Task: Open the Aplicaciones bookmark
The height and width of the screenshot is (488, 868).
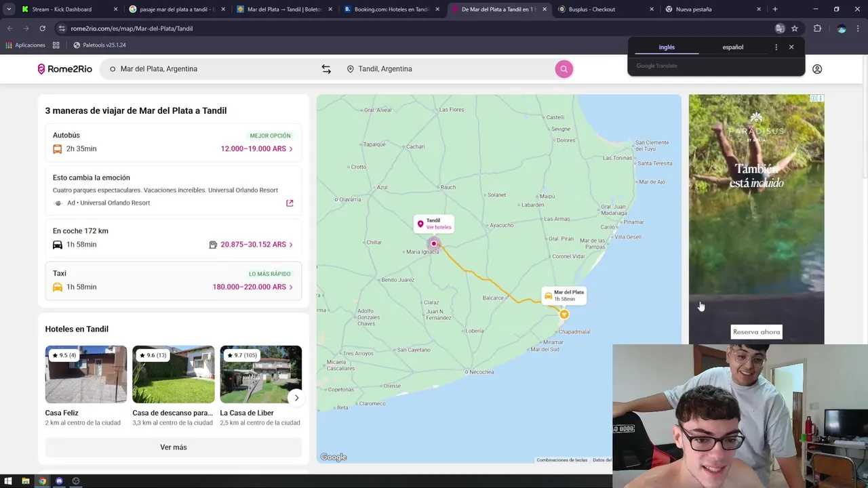Action: pyautogui.click(x=26, y=45)
